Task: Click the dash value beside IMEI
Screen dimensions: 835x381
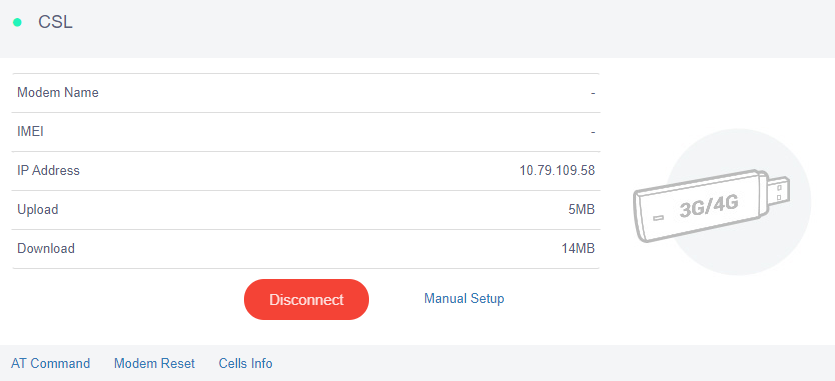Action: [x=593, y=132]
